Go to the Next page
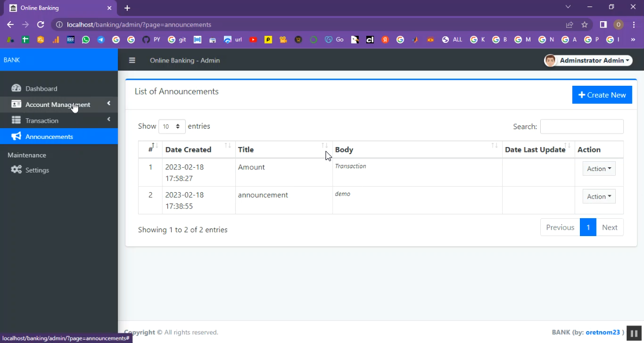The image size is (644, 343). [610, 227]
